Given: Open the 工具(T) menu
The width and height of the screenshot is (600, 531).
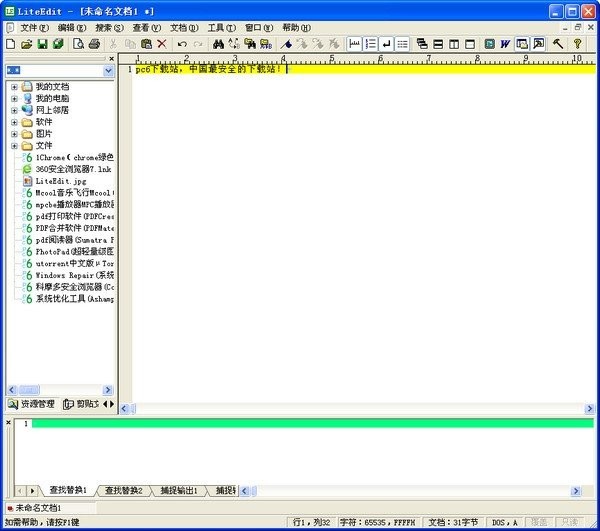Looking at the screenshot, I should coord(222,28).
